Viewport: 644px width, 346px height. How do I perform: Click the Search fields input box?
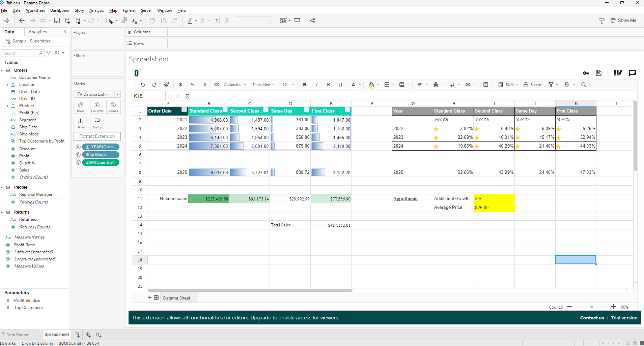pos(23,53)
